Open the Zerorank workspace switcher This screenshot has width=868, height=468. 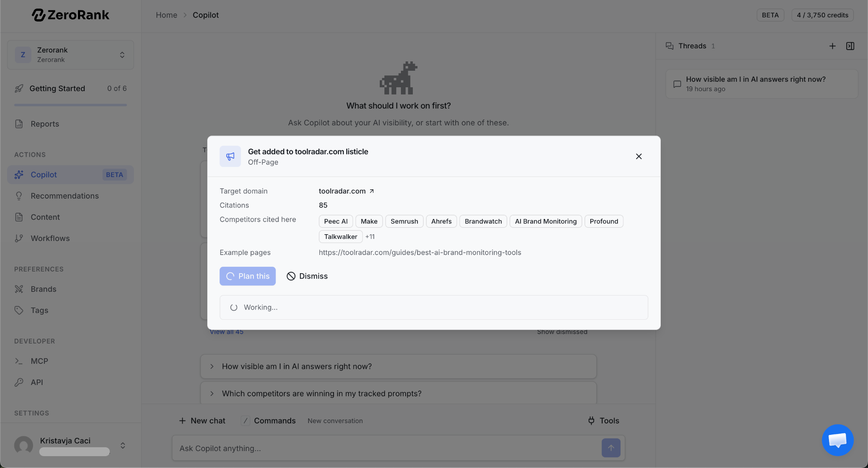tap(70, 55)
